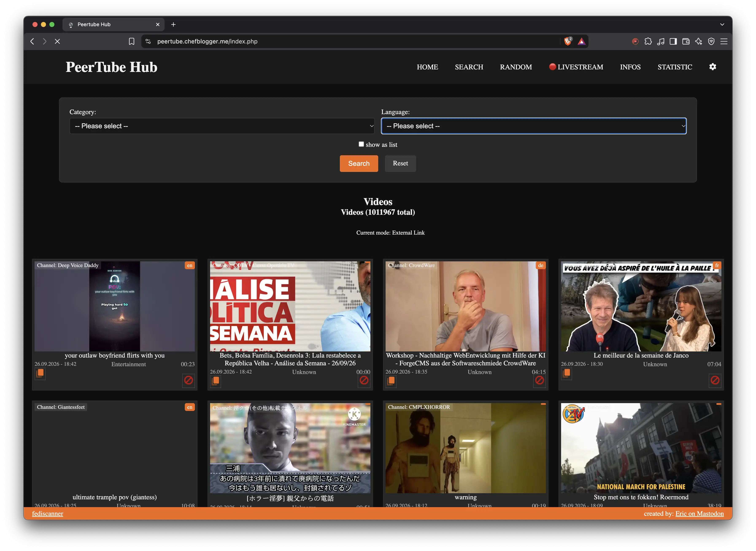Open the tab list chevron in title bar
Viewport: 756px width, 551px height.
click(722, 24)
